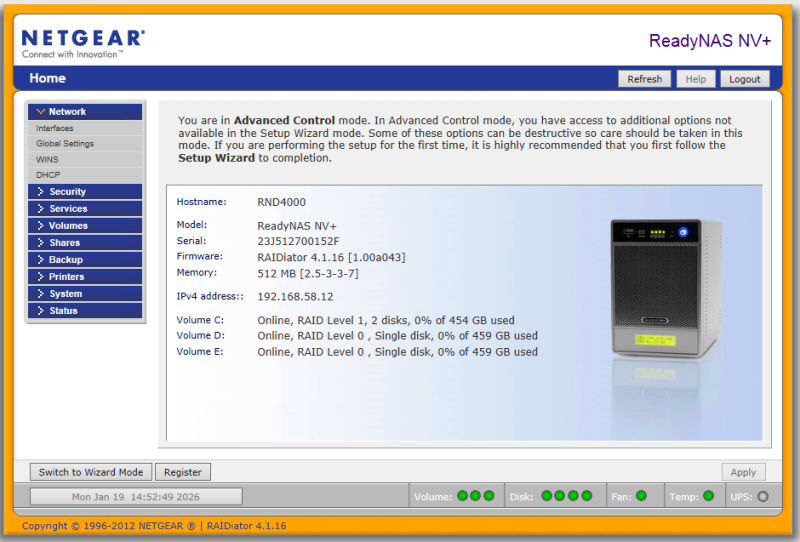Expand the Security menu section

pyautogui.click(x=85, y=192)
